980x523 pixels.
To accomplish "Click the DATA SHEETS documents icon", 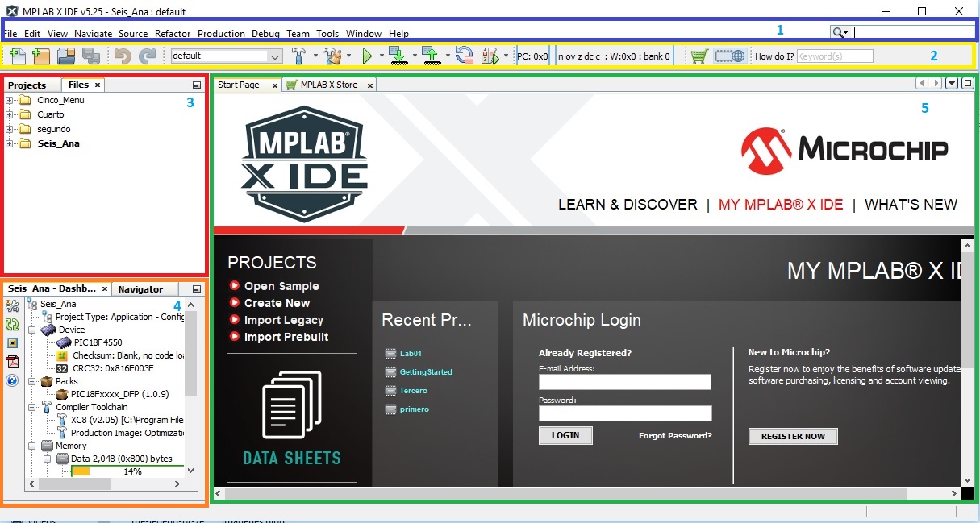I will [292, 405].
